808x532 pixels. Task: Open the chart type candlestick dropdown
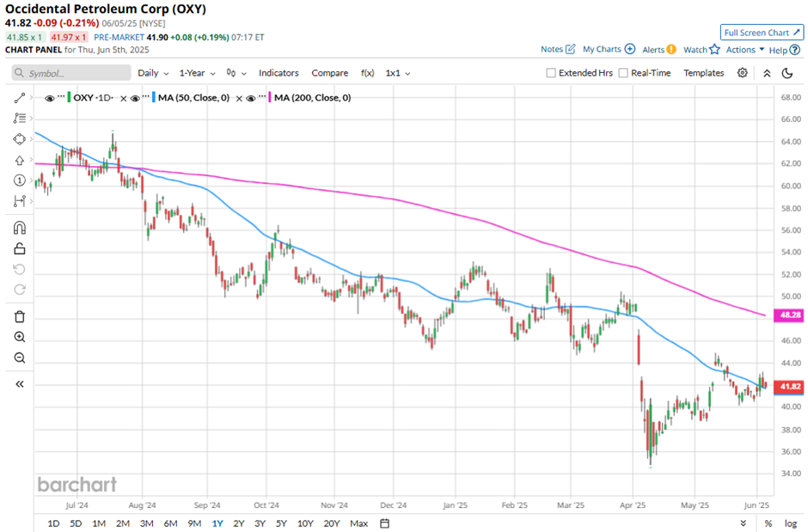236,73
